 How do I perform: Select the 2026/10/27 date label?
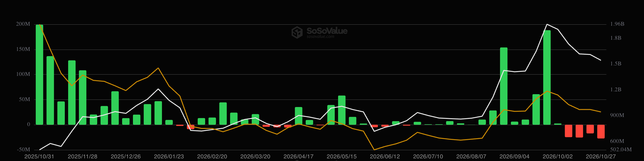point(601,156)
